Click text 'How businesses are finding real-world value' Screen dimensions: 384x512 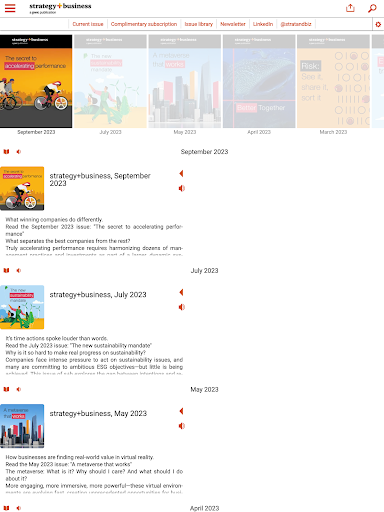click(61, 457)
